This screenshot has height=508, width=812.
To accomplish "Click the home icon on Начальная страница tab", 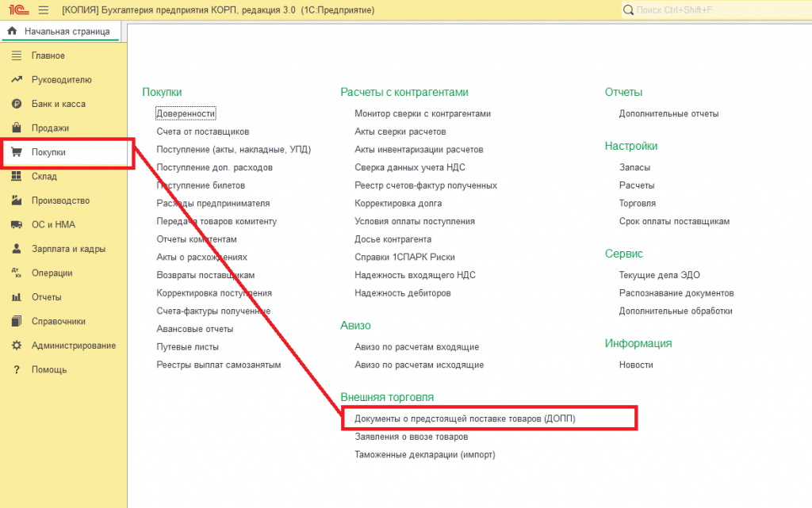I will pos(12,31).
